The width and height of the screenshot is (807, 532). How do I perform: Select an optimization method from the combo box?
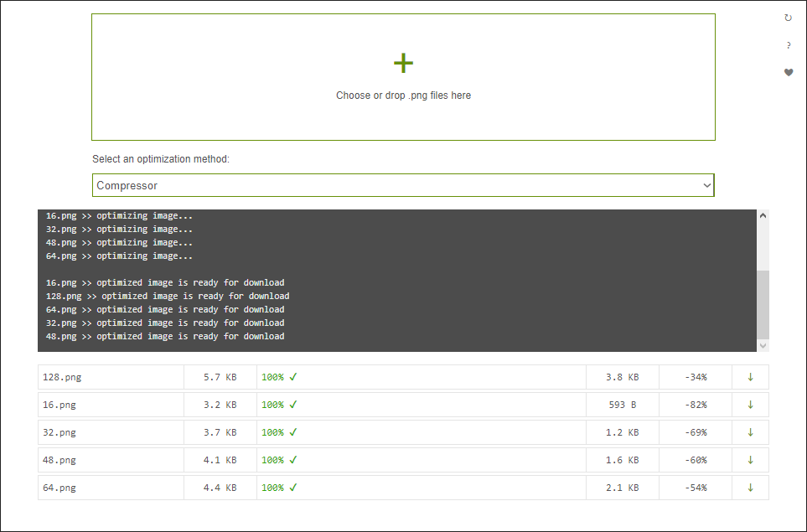pyautogui.click(x=403, y=185)
